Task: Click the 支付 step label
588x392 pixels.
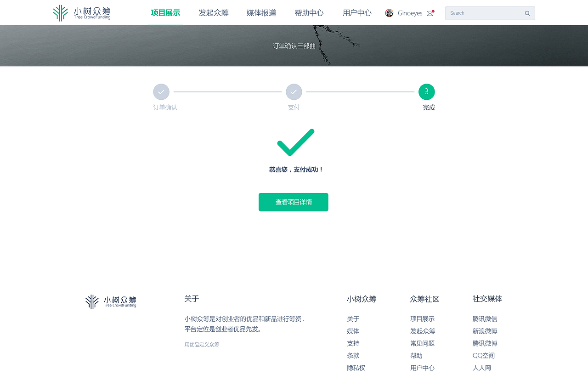Action: [294, 108]
